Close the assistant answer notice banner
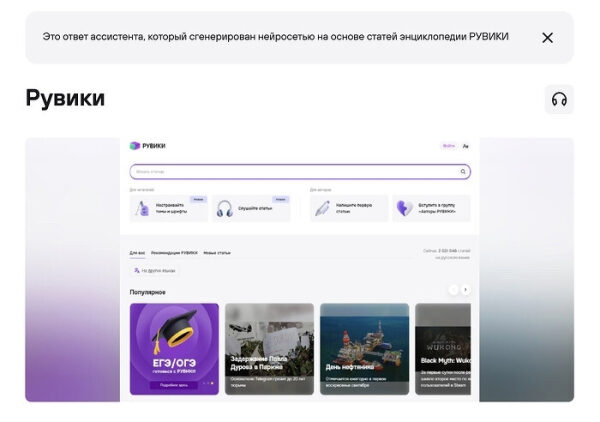The width and height of the screenshot is (600, 422). pos(547,37)
